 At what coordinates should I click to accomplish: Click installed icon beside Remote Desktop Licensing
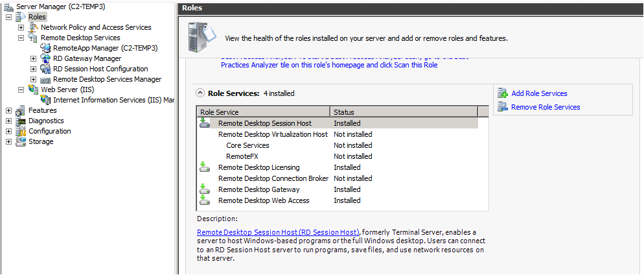click(x=205, y=167)
